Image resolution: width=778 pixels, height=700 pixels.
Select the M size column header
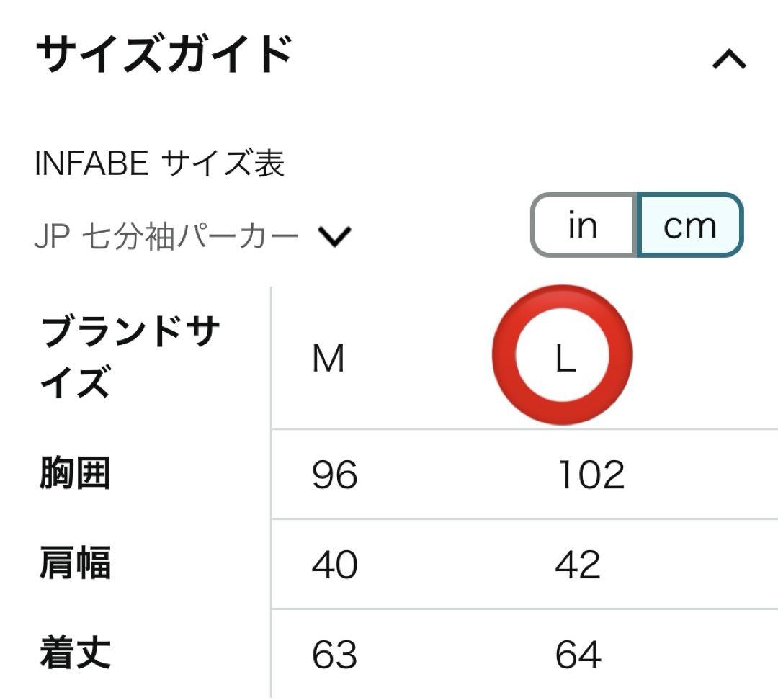point(328,358)
